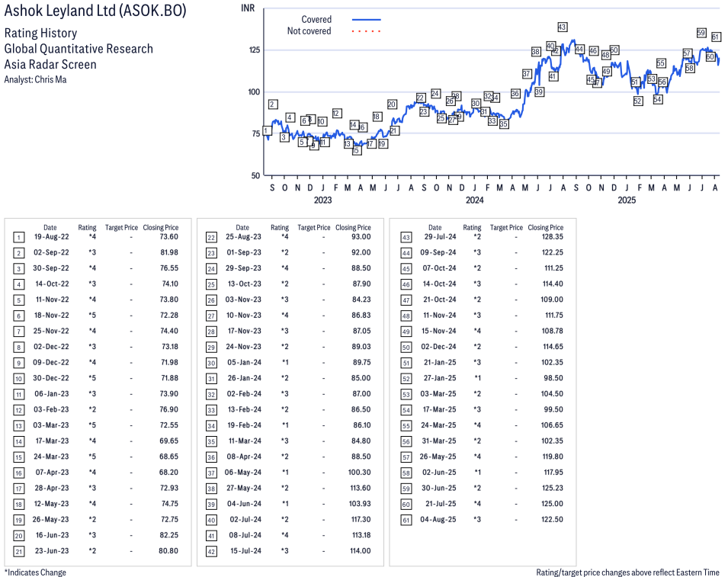The height and width of the screenshot is (577, 728).
Task: Click the Rating History heading
Action: [x=40, y=33]
